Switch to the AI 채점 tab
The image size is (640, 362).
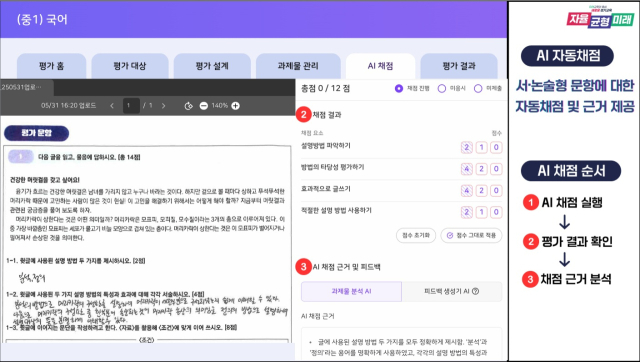point(380,66)
